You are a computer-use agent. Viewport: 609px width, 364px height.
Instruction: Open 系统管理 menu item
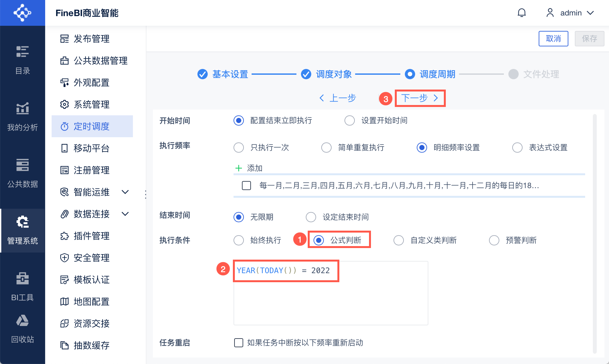coord(92,105)
